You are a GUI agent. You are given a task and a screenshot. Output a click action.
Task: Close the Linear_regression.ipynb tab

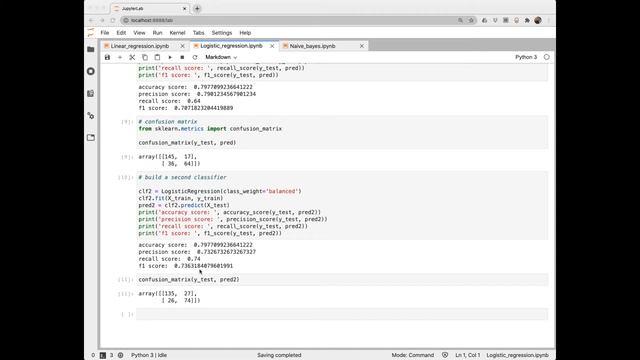point(182,46)
